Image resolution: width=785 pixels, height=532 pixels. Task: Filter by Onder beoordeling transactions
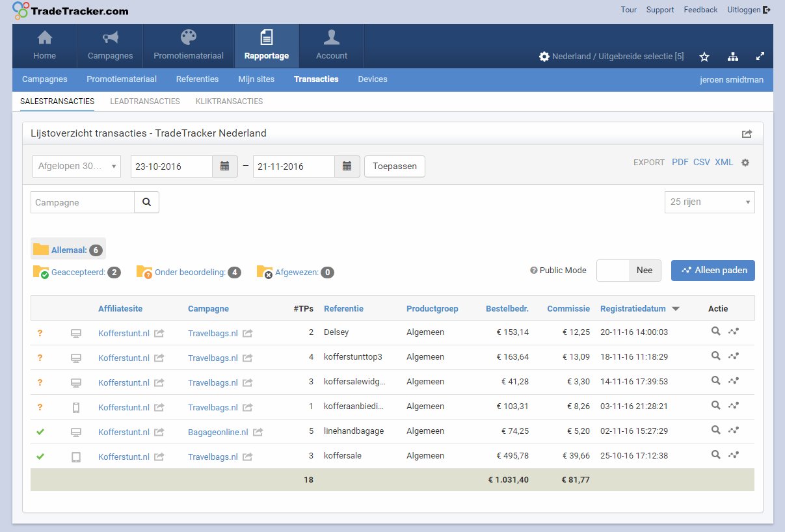coord(189,273)
